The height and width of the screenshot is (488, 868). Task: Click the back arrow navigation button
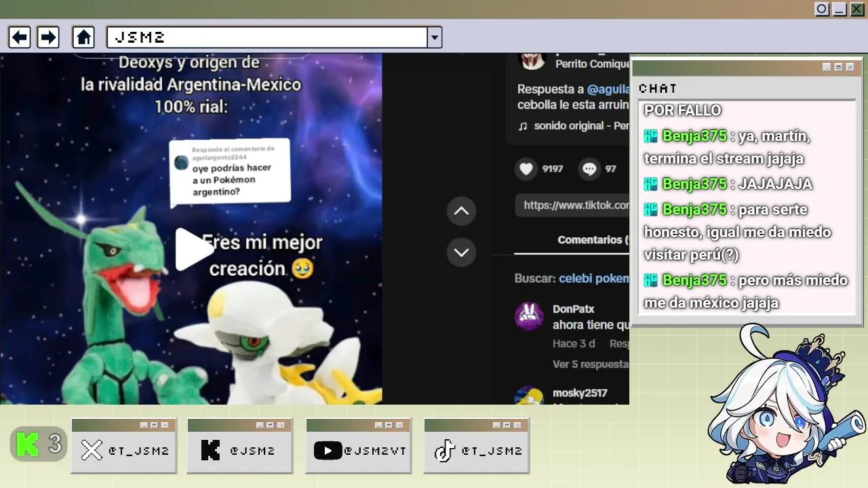tap(19, 37)
